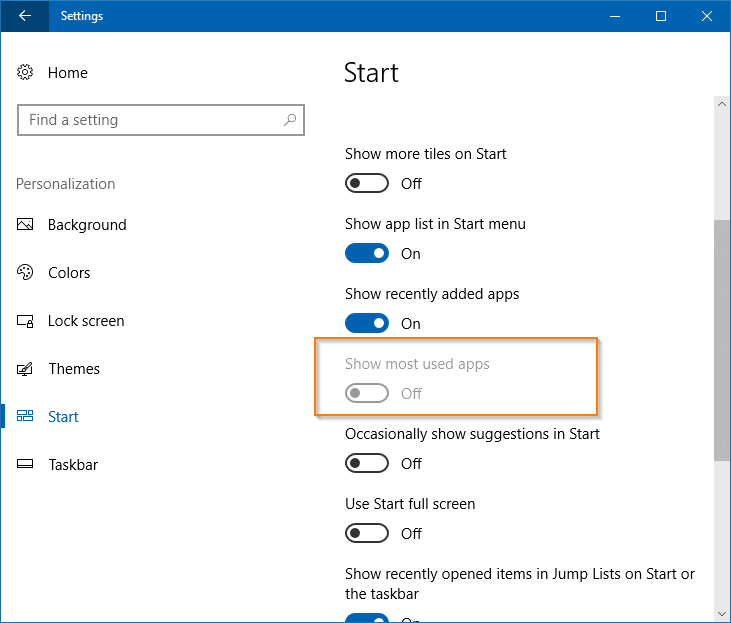Click the 'Show more tiles on Start' label

(425, 154)
